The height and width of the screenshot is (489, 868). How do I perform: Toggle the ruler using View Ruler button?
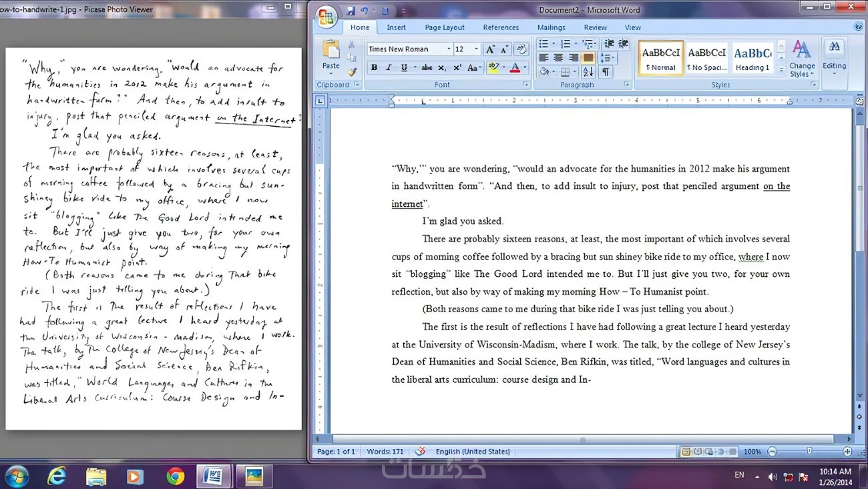point(859,101)
